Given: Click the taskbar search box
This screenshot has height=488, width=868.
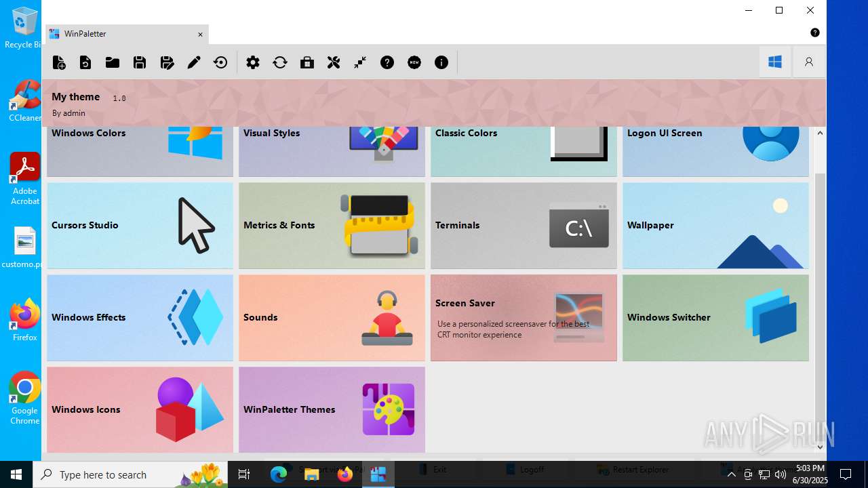Looking at the screenshot, I should coord(131,474).
